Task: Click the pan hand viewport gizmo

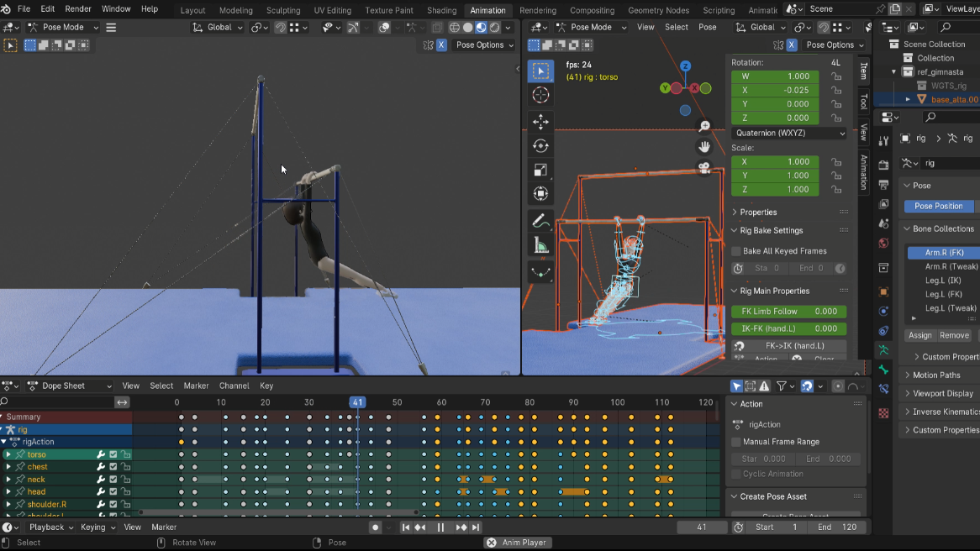Action: [x=704, y=147]
